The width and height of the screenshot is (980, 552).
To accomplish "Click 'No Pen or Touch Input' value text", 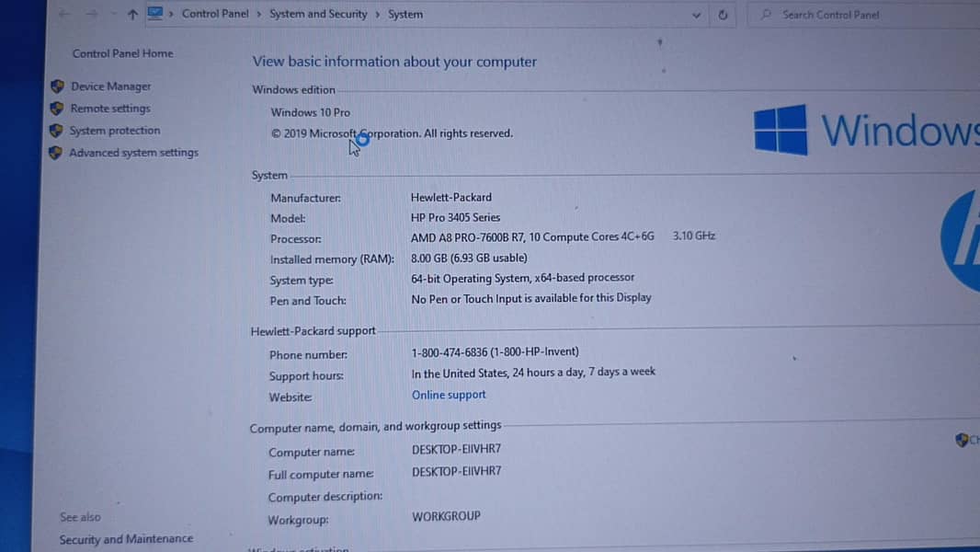I will pyautogui.click(x=530, y=299).
